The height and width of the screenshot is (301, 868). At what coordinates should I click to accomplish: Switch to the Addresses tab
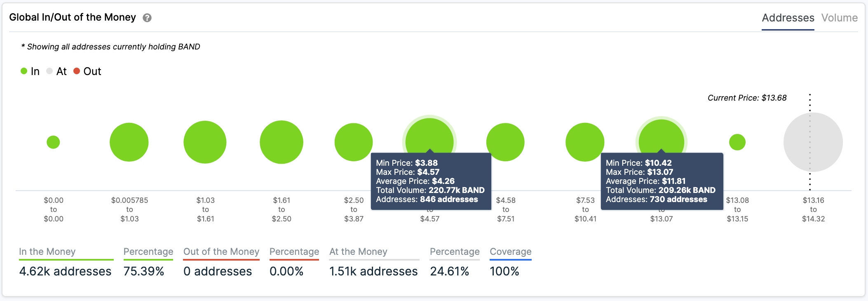[x=788, y=18]
